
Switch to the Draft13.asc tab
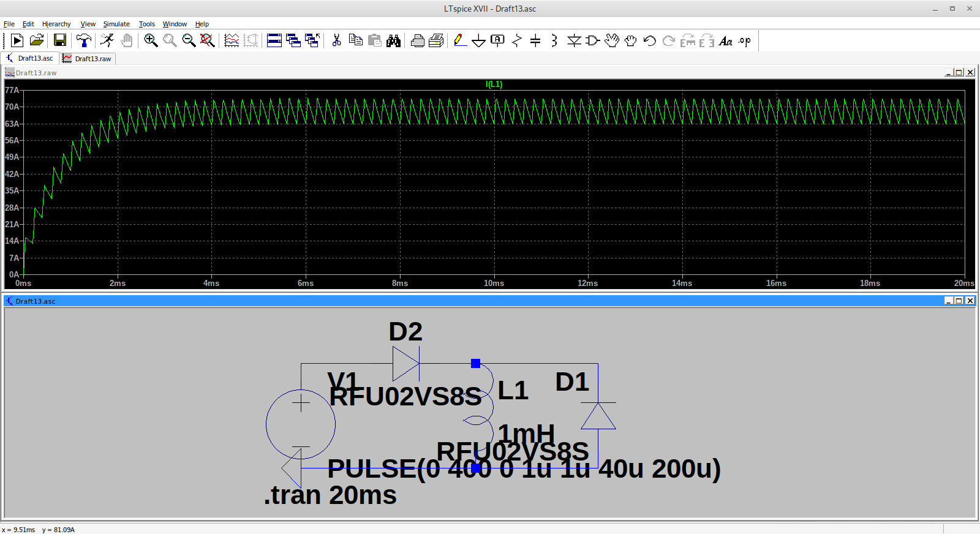point(31,58)
